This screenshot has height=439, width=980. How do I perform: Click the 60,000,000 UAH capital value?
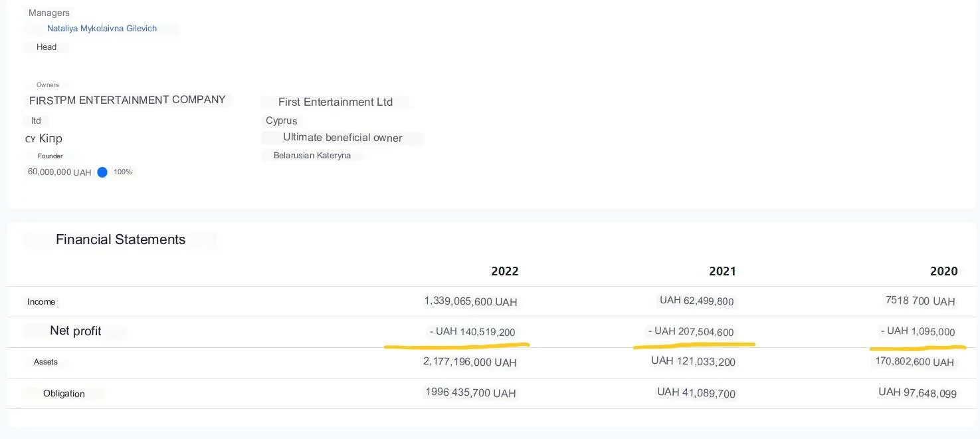59,172
